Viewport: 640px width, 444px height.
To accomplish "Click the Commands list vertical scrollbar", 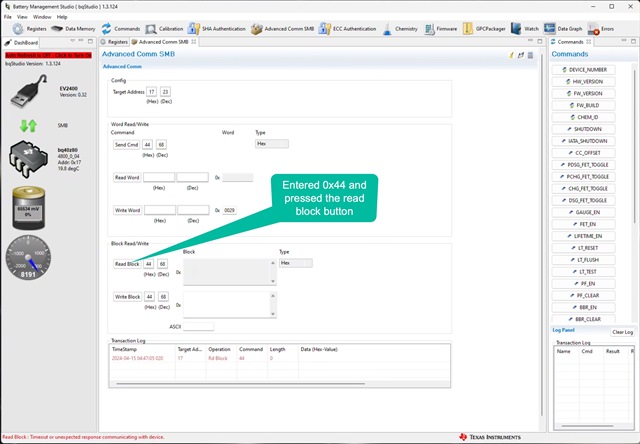I will coord(634,147).
